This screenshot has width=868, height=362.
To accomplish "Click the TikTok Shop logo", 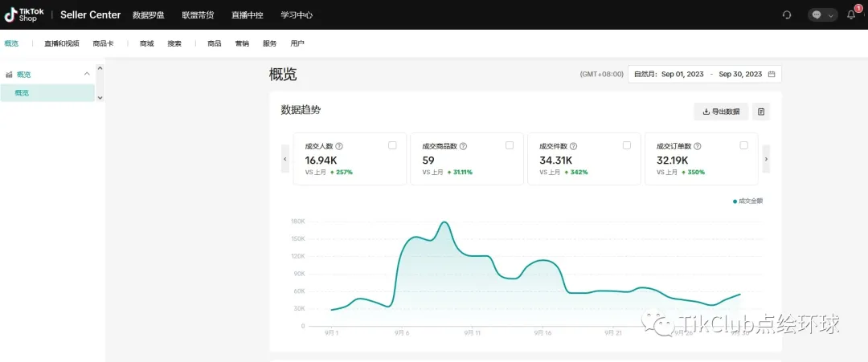I will pyautogui.click(x=27, y=14).
